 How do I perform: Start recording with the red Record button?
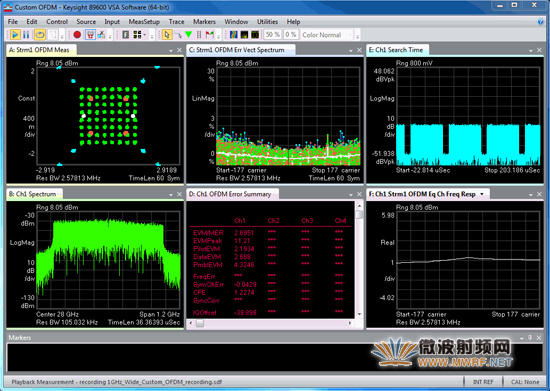(77, 35)
